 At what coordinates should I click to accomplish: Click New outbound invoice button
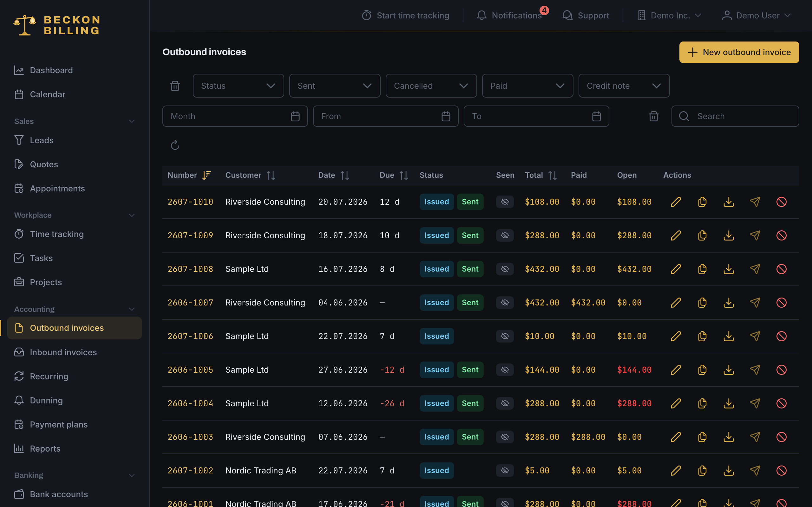coord(739,52)
